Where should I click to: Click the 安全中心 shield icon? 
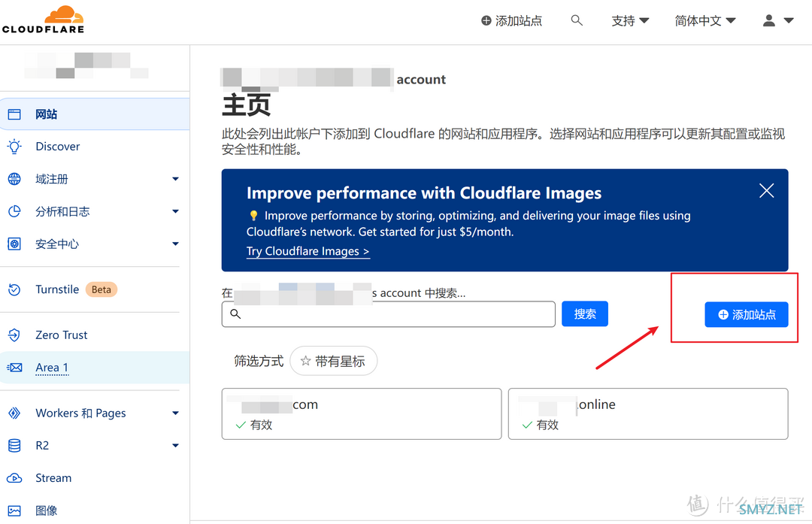point(14,244)
